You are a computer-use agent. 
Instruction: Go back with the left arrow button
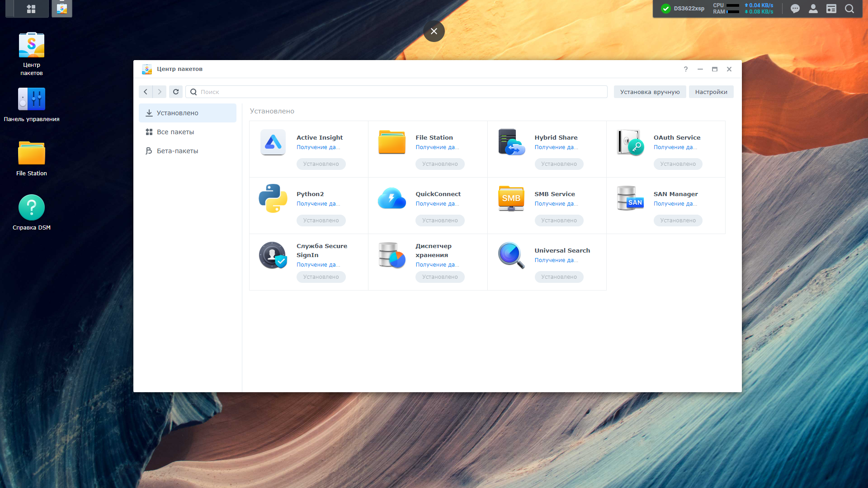(x=146, y=92)
